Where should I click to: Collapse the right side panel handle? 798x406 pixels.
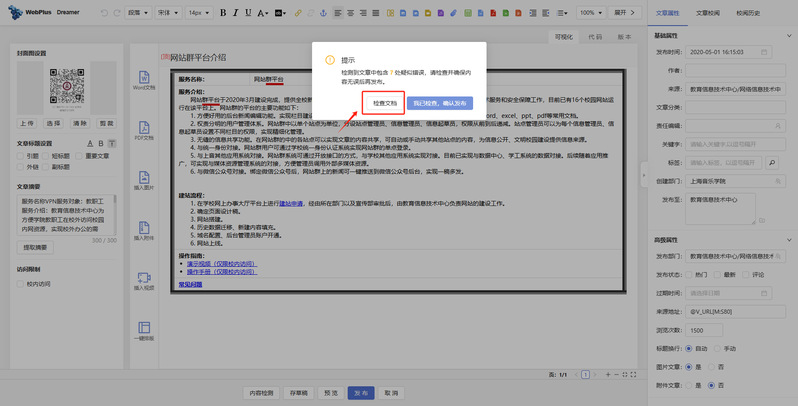(x=644, y=175)
